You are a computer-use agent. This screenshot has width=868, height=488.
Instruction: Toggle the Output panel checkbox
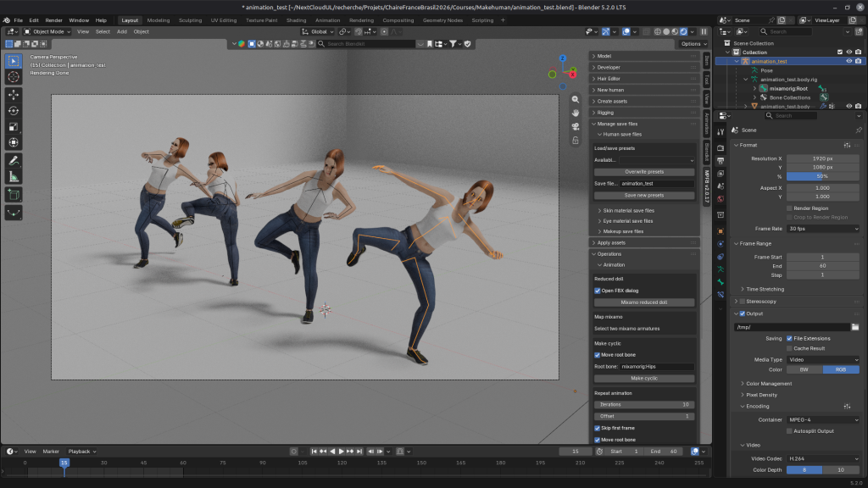[x=743, y=313]
